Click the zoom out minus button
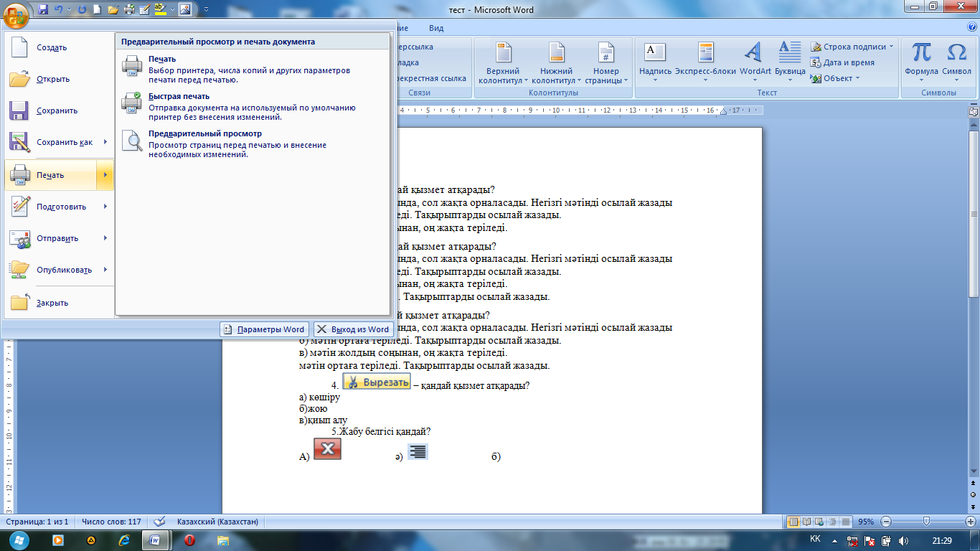The image size is (980, 551). tap(885, 522)
